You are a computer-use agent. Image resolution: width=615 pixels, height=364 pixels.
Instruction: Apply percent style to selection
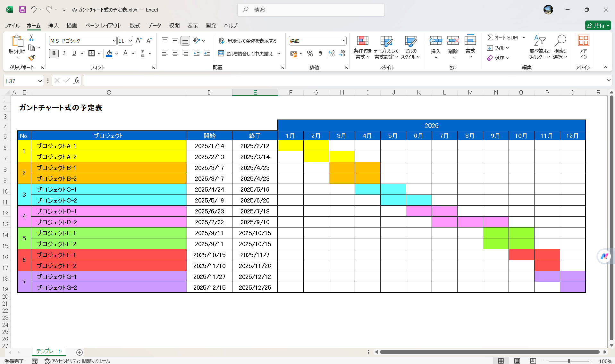click(x=310, y=54)
